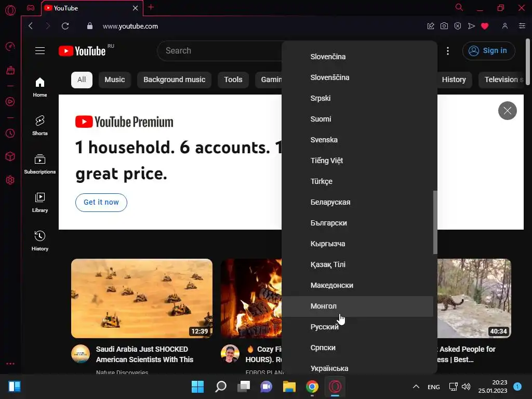Search in tabs magnifier icon

coord(459,7)
